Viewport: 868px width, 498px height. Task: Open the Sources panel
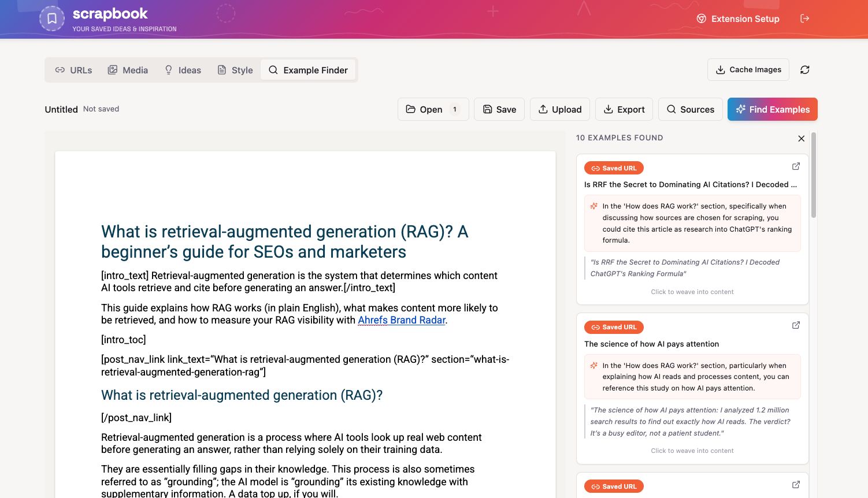pyautogui.click(x=690, y=109)
